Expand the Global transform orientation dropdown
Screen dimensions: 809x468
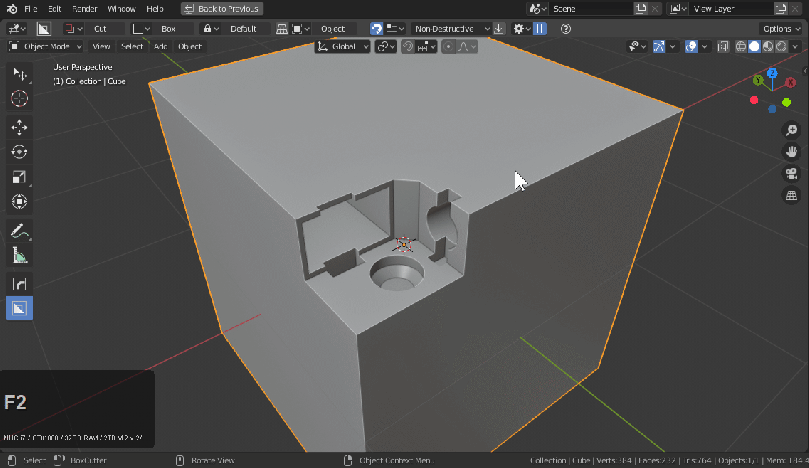coord(343,47)
